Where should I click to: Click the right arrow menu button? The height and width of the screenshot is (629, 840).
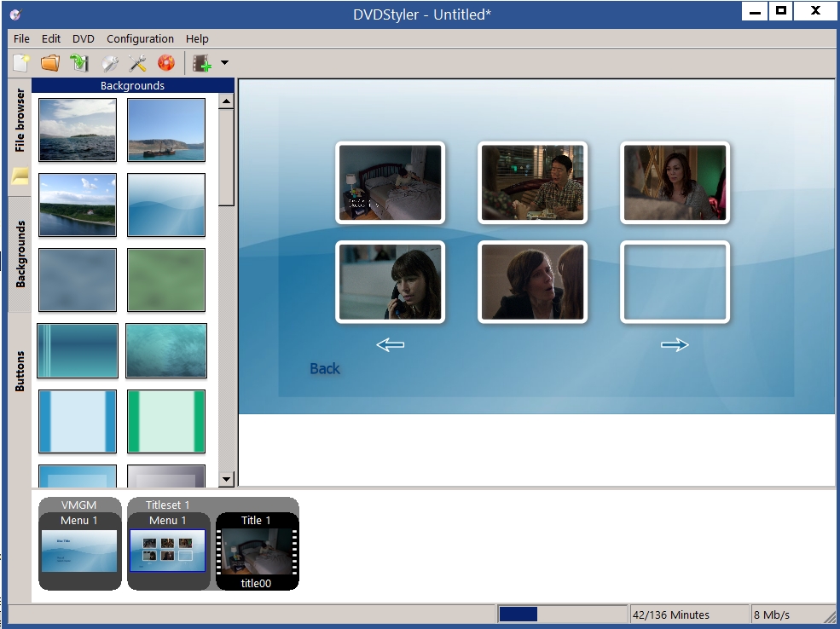pyautogui.click(x=675, y=344)
